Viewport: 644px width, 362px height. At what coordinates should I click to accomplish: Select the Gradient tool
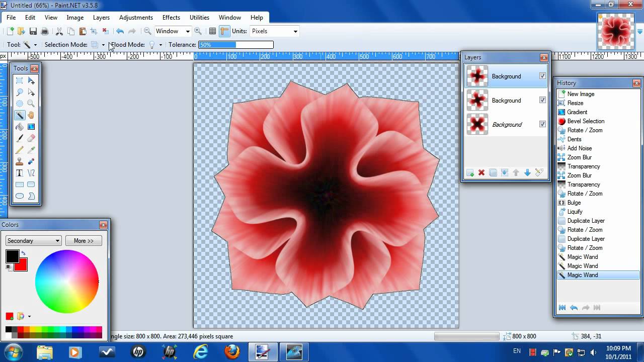click(31, 127)
